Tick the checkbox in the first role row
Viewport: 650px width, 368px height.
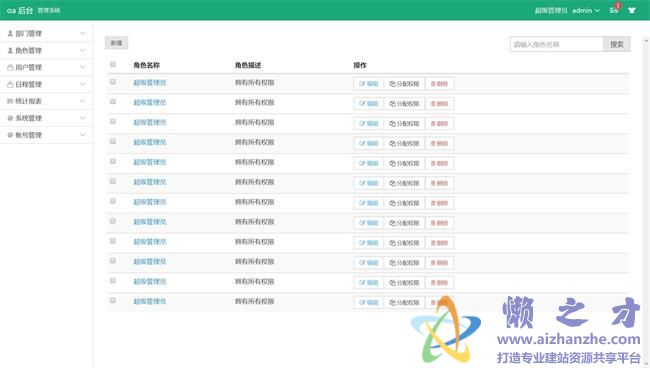(113, 82)
